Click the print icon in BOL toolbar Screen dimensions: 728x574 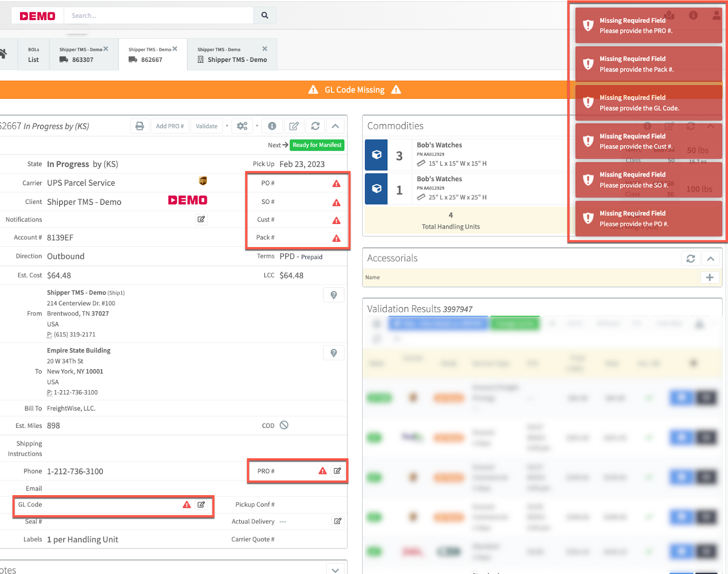140,126
